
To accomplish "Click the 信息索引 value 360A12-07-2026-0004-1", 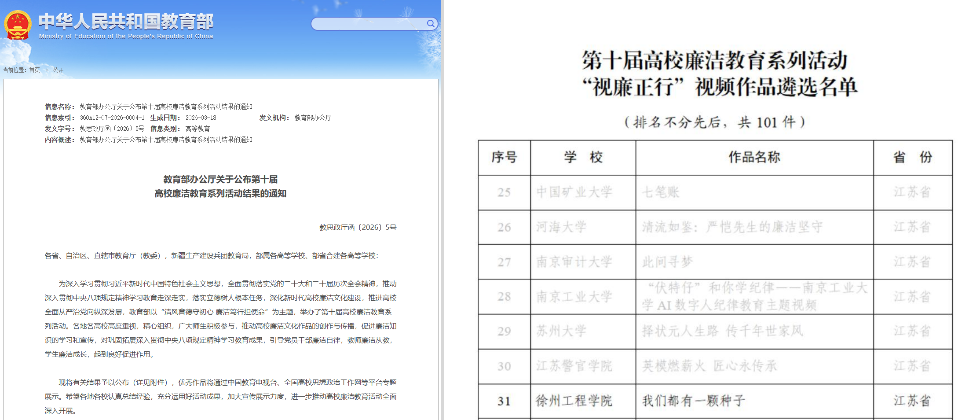I will tap(112, 118).
